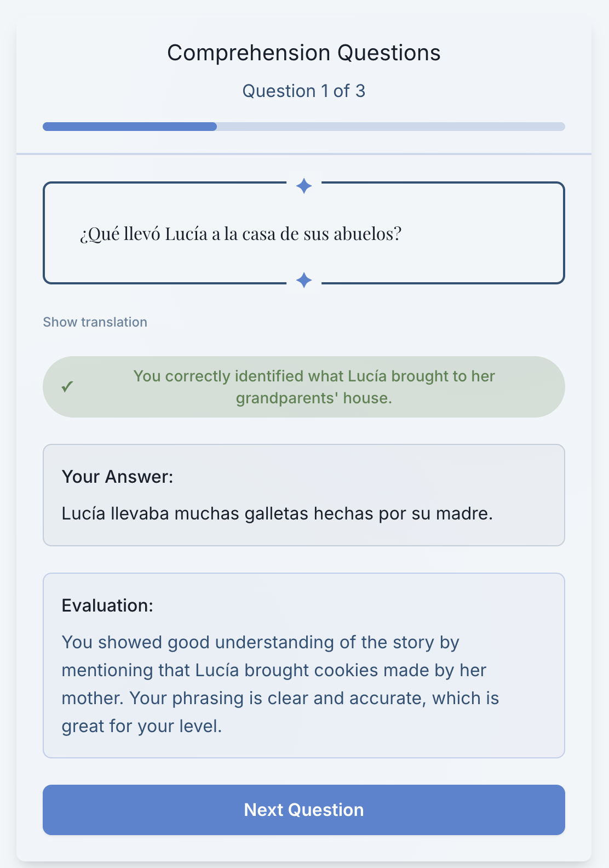Toggle the correct-answer feedback banner
609x868 pixels.
coord(304,387)
